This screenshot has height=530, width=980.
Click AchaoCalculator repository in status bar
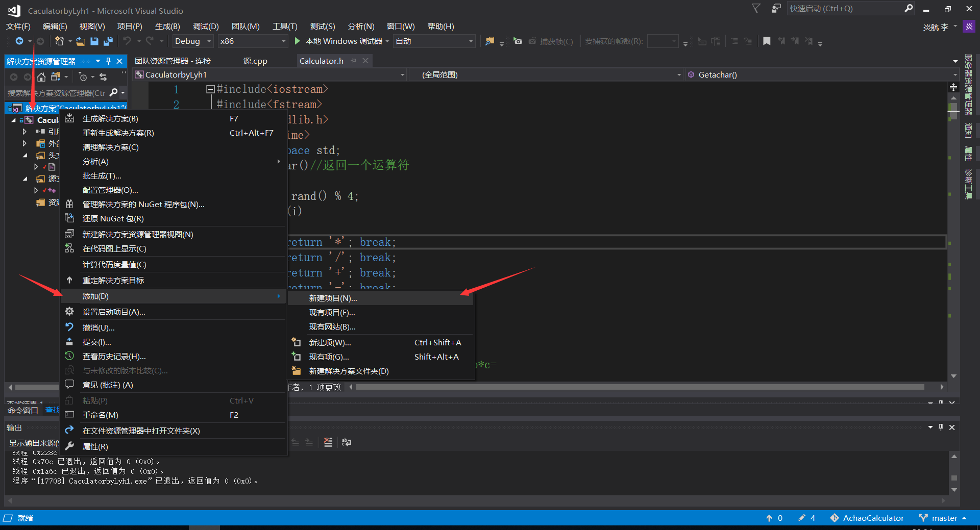pos(867,518)
